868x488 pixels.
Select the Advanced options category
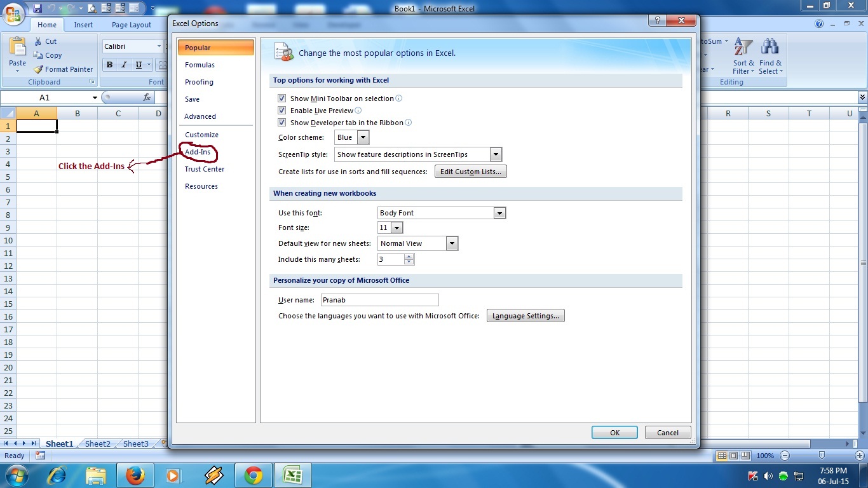[x=200, y=116]
